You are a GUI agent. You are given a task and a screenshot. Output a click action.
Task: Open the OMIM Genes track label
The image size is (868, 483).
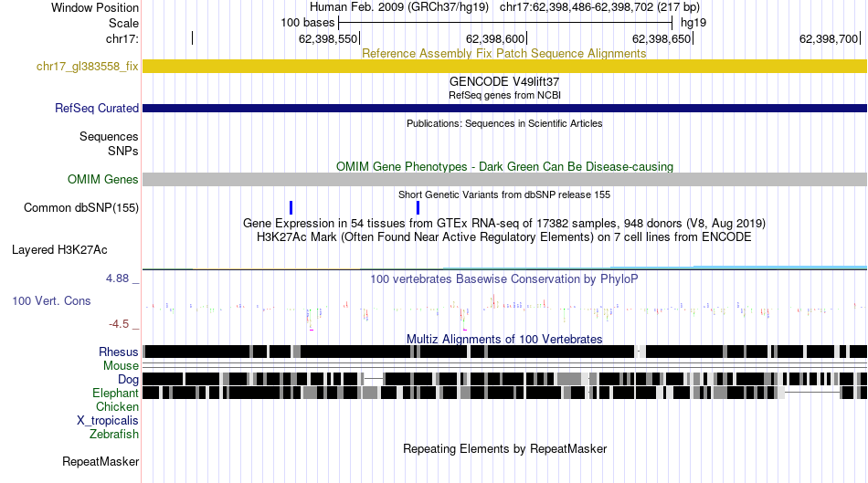coord(102,180)
